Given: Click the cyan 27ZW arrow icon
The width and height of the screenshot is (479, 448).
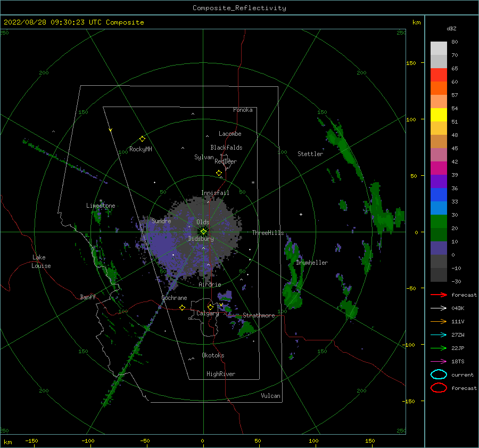Looking at the screenshot, I should [x=439, y=335].
